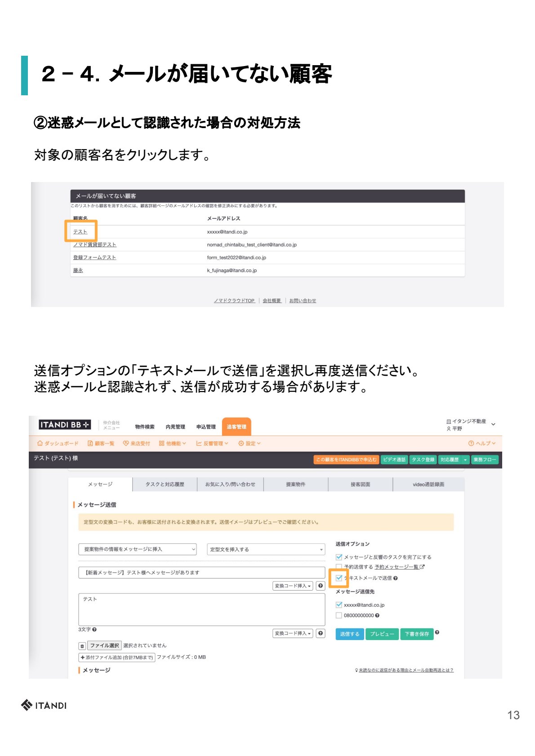Viewport: 535px width, 756px height.
Task: Open 提案物件の情報をメッセージに挿入 dropdown
Action: (x=138, y=549)
